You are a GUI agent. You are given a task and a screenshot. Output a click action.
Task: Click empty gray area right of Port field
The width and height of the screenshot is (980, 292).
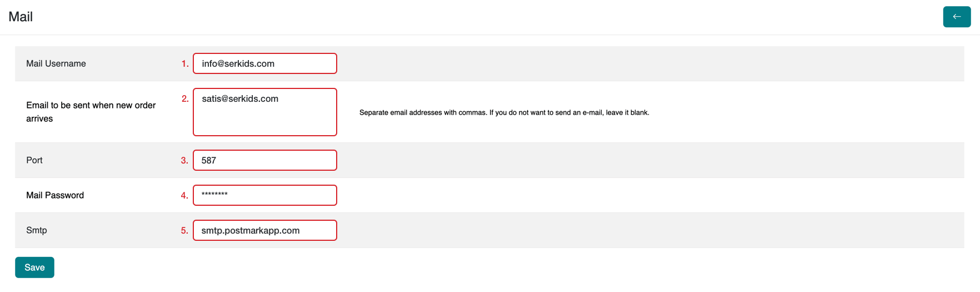click(611, 160)
